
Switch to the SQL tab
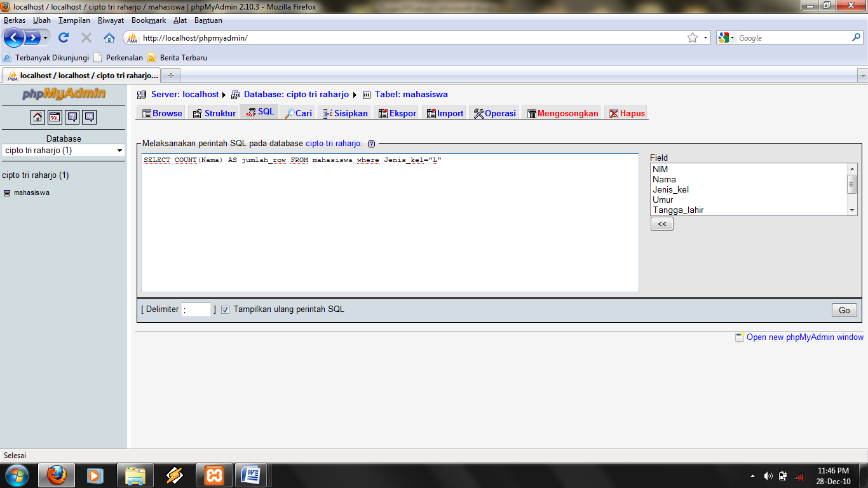[260, 112]
